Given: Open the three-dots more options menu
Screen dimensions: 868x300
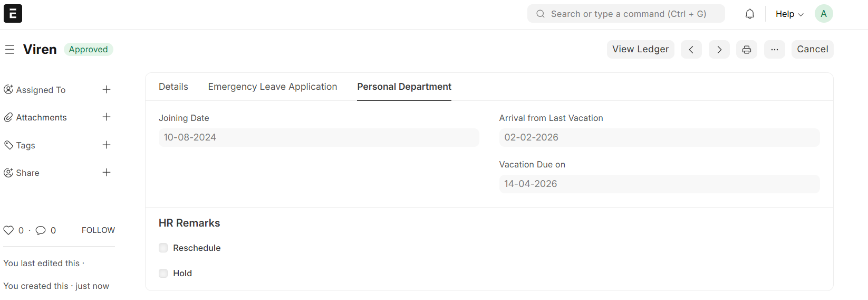Looking at the screenshot, I should click(774, 50).
